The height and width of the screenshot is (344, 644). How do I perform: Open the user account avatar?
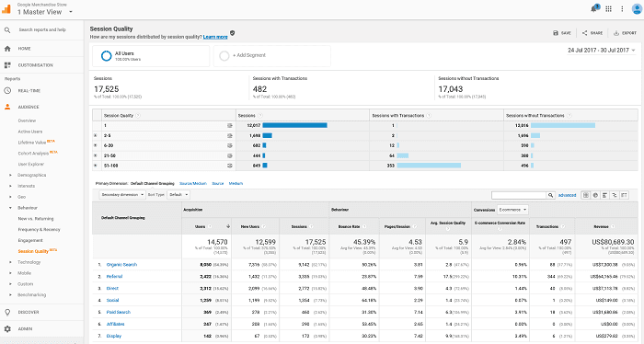pos(637,8)
